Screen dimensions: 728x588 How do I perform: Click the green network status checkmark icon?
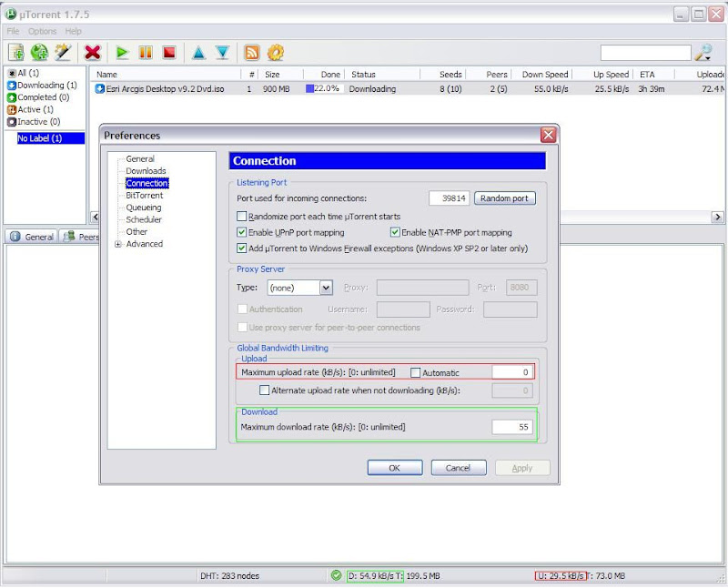pos(336,575)
